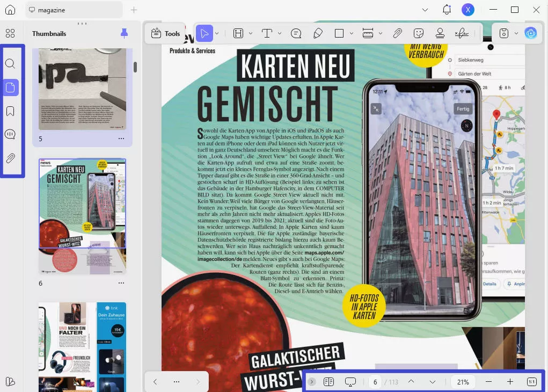Open the Tools menu

(165, 33)
